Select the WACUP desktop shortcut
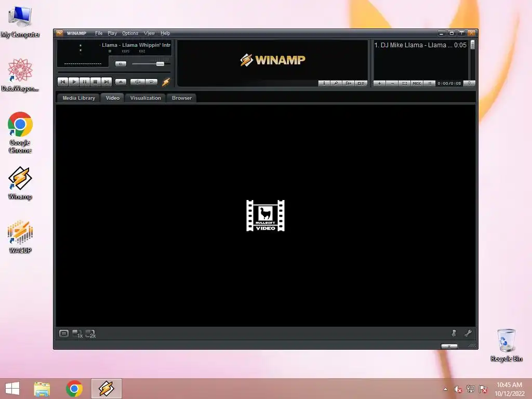This screenshot has height=399, width=532. coord(20,236)
